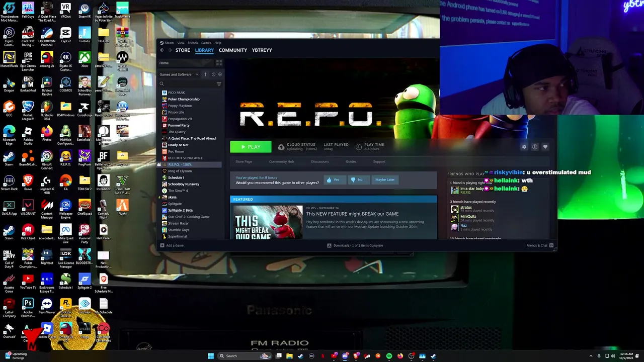Open the taskbar volume icon
This screenshot has height=362, width=644.
tap(613, 356)
